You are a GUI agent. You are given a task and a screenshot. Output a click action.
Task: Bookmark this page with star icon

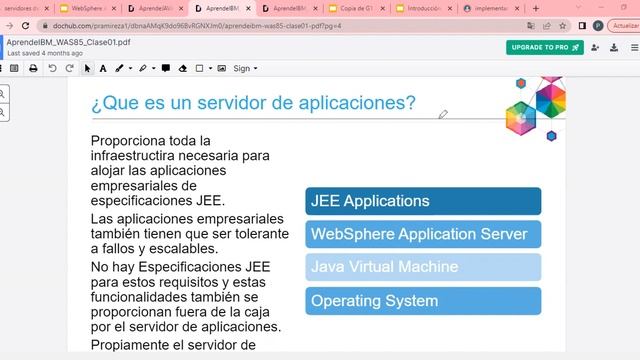tap(563, 26)
